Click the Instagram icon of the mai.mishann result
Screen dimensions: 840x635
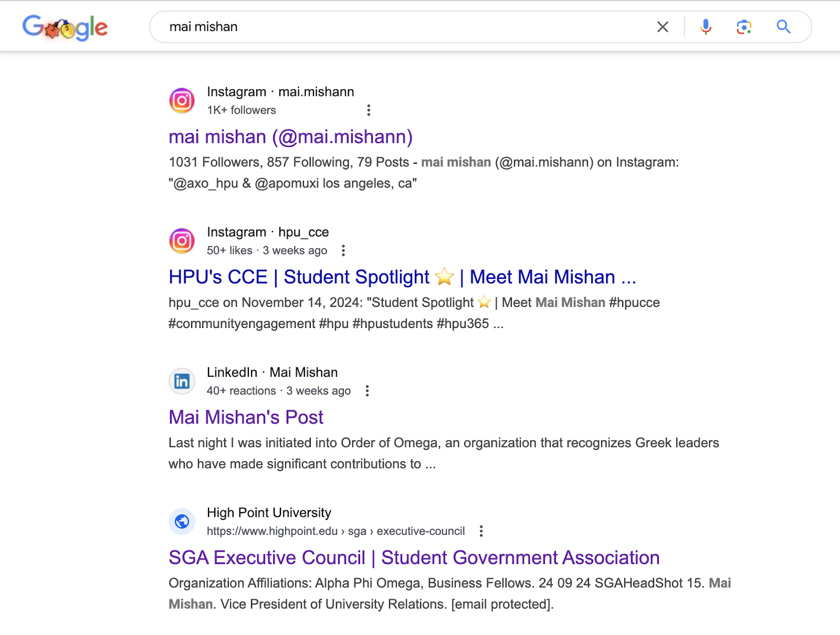182,100
